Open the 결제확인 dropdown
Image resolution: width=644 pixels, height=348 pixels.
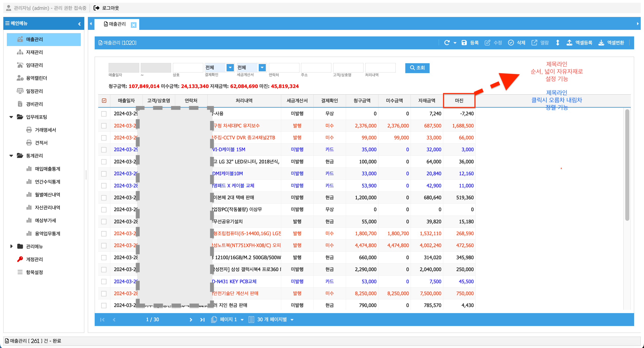(x=230, y=68)
